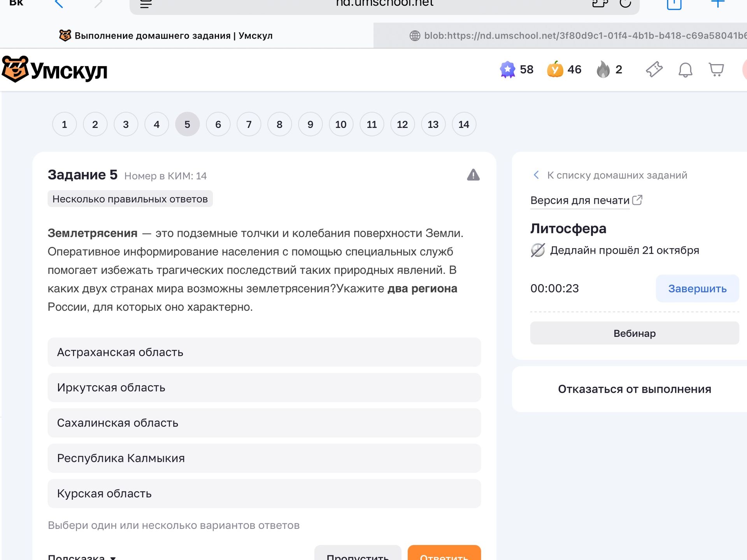This screenshot has width=747, height=560.
Task: Click Отказаться от выполнения
Action: pos(635,389)
